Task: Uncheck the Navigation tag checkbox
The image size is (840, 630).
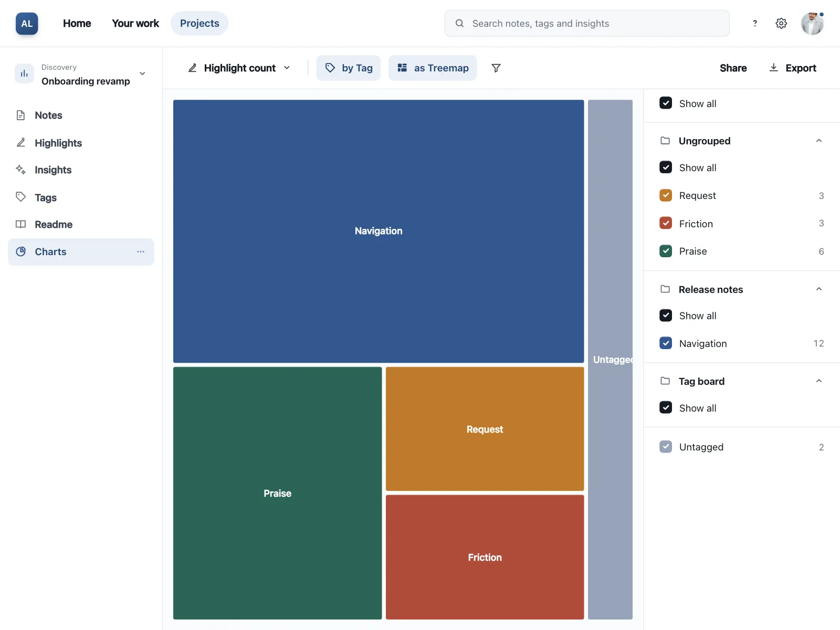Action: (666, 343)
